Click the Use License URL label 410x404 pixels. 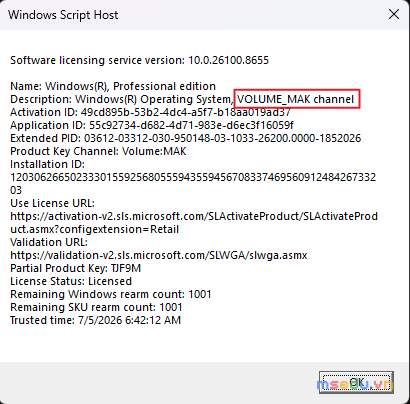click(52, 203)
